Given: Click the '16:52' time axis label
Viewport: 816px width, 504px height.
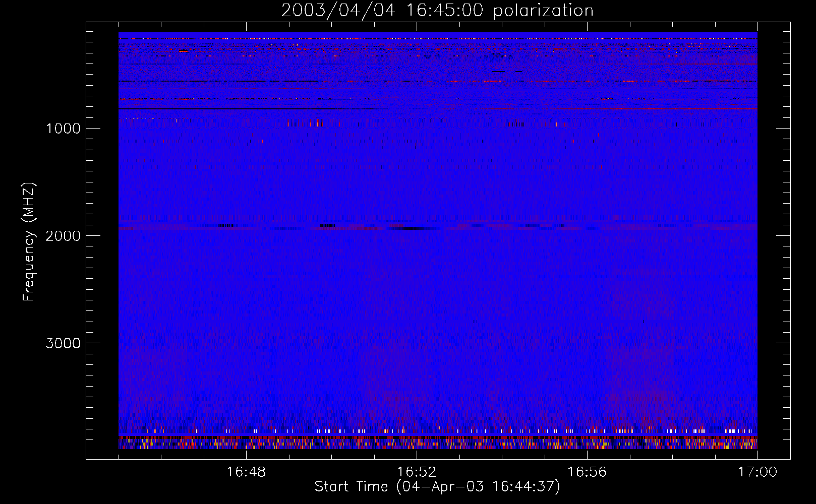Looking at the screenshot, I should [x=417, y=472].
